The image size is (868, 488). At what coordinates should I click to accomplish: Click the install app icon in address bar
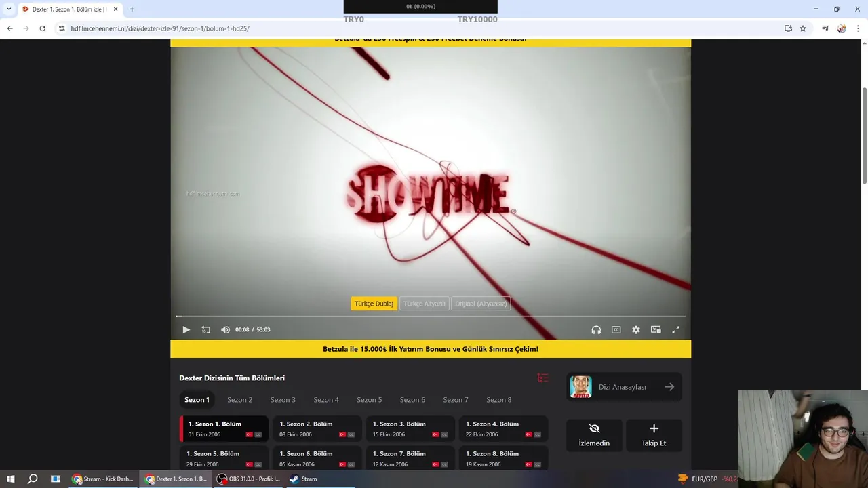point(788,28)
